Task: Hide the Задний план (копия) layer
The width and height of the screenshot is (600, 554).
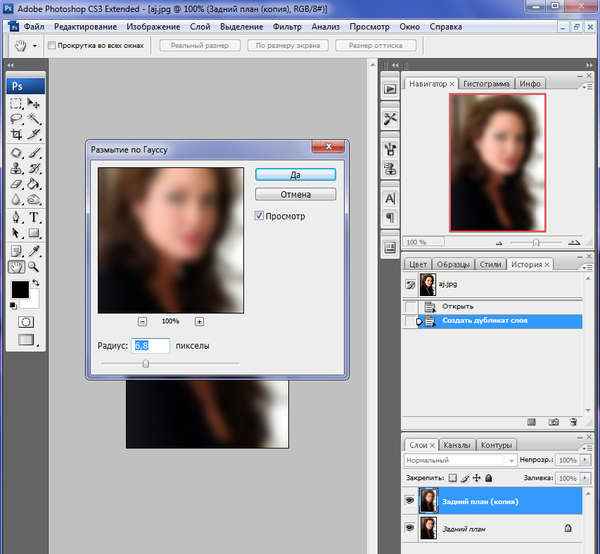Action: pyautogui.click(x=409, y=500)
